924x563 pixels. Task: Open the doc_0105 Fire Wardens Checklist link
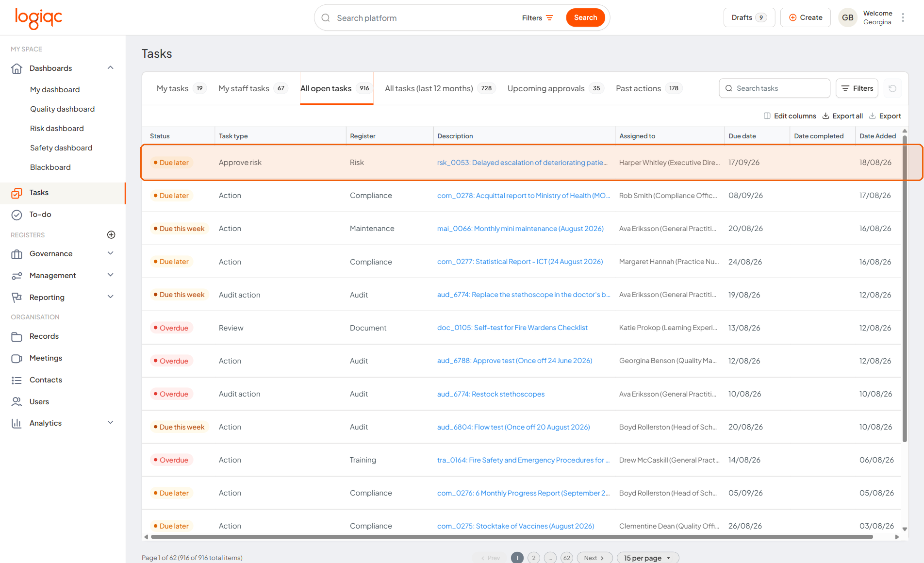[x=512, y=328]
